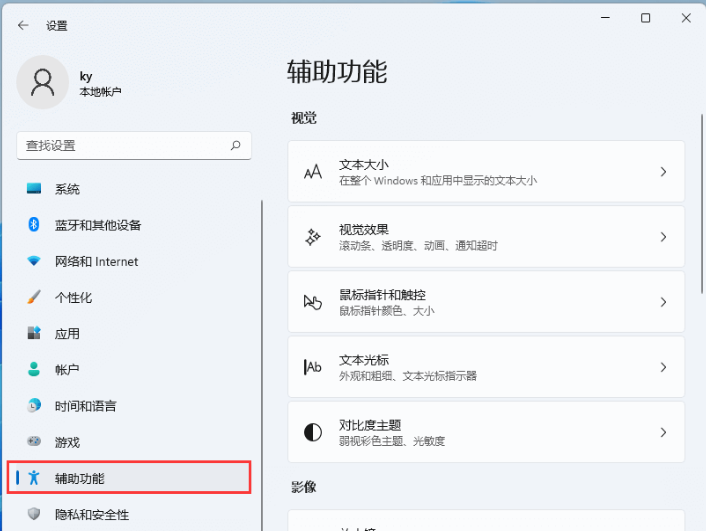Click the 网络和 Internet Wi-Fi icon
This screenshot has width=706, height=531.
point(34,261)
